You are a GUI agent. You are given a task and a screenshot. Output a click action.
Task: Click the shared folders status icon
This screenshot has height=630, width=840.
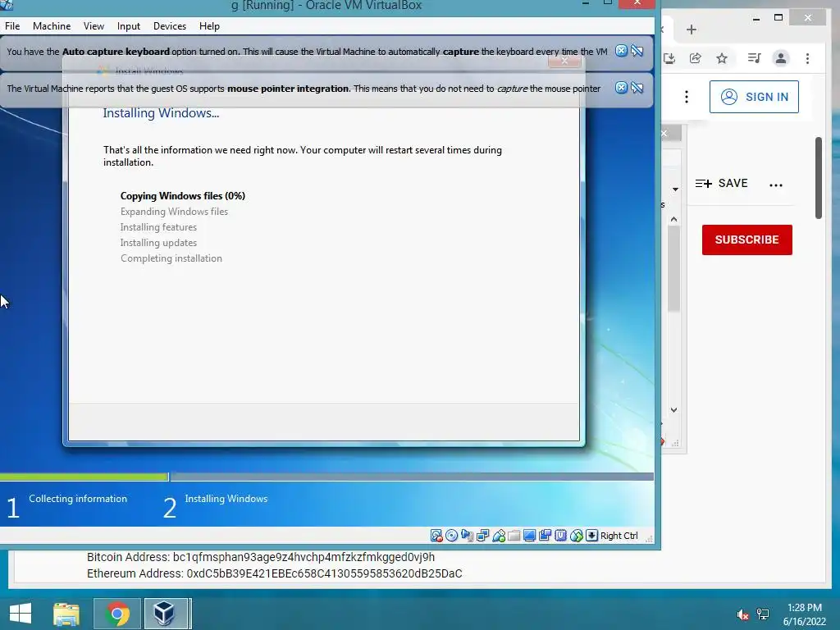[514, 535]
